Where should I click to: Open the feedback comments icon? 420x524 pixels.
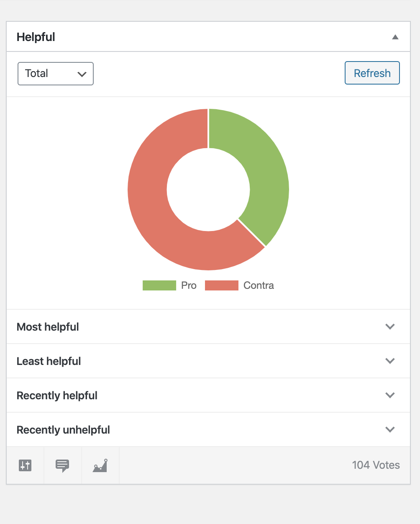tap(62, 465)
